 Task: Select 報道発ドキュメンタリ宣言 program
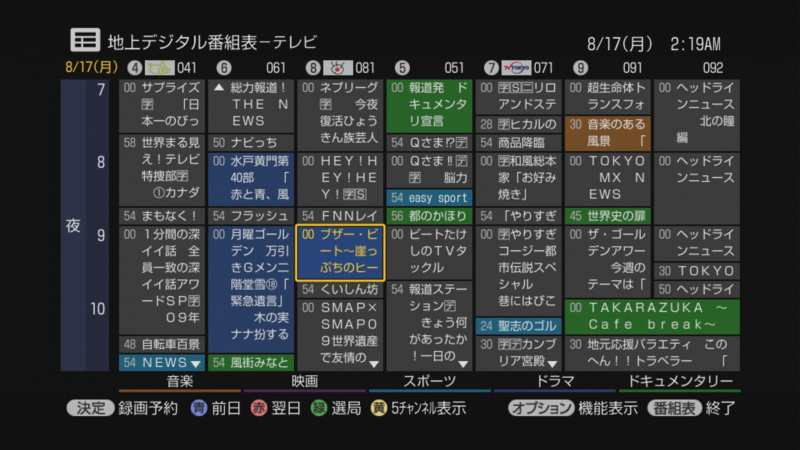(429, 106)
